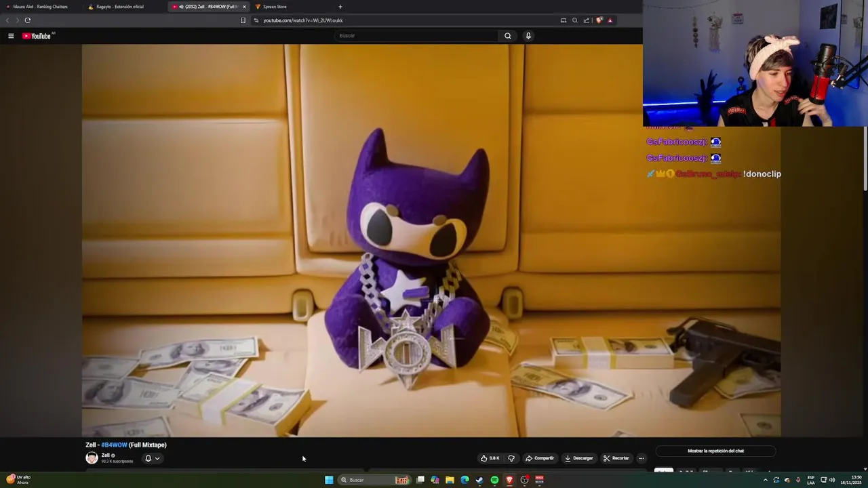The height and width of the screenshot is (488, 868).
Task: Go back with the browser back arrow
Action: pos(8,20)
